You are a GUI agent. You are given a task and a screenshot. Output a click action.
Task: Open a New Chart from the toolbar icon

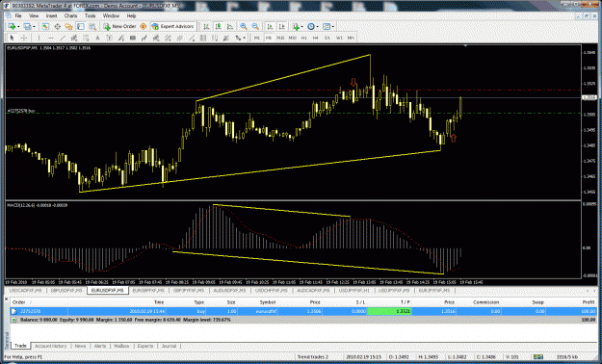pyautogui.click(x=12, y=27)
